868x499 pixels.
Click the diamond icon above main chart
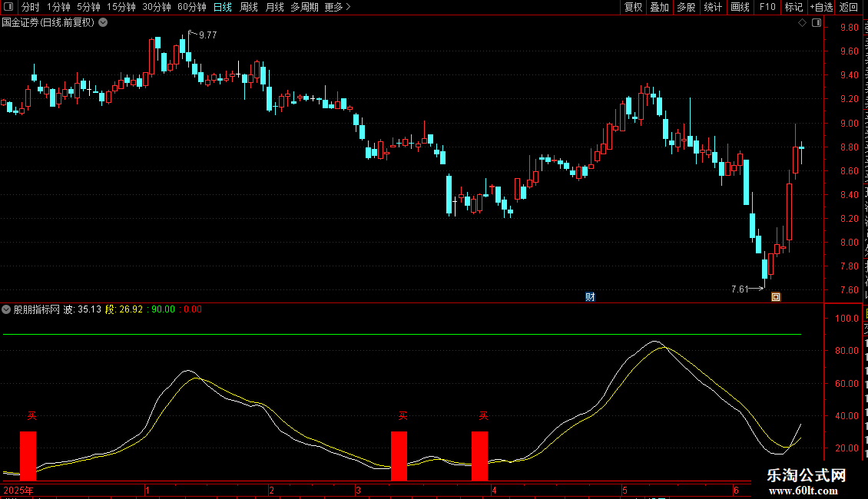coord(802,23)
